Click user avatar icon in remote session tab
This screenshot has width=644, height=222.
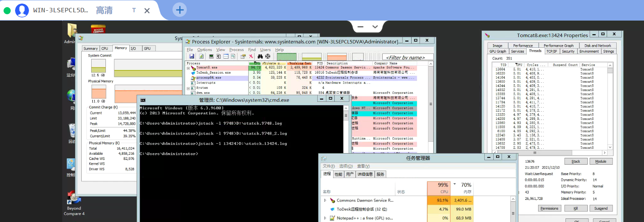[22, 10]
